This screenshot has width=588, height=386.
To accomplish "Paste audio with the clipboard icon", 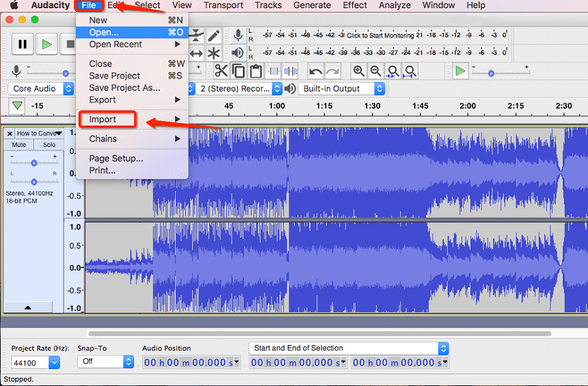I will tap(256, 71).
